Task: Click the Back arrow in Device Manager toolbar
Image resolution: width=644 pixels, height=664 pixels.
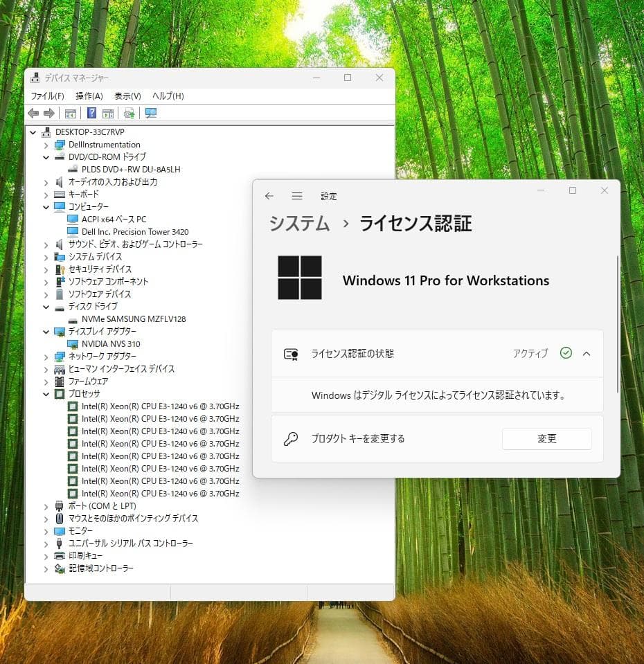Action: pos(33,113)
